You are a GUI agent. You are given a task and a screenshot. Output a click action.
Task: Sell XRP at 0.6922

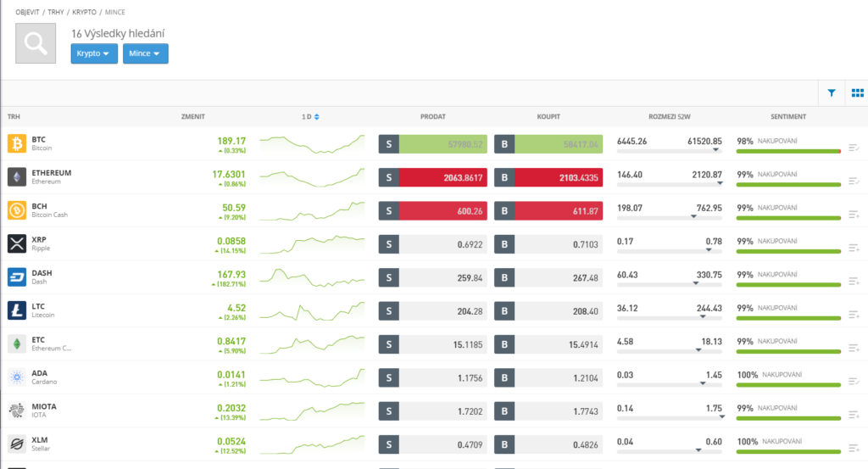[433, 244]
